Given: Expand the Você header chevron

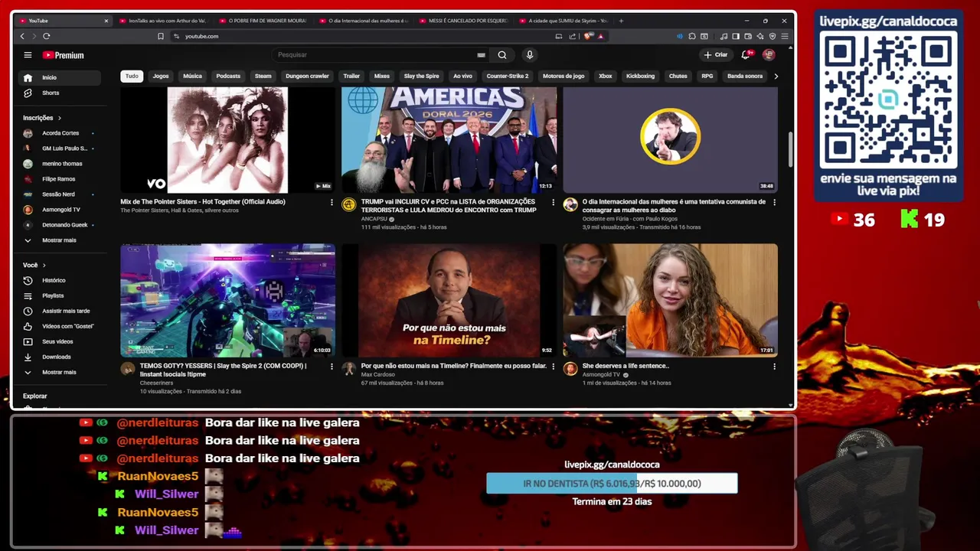Looking at the screenshot, I should pyautogui.click(x=44, y=265).
